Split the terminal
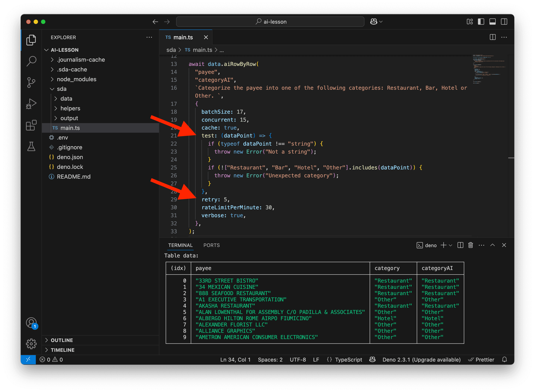 pos(460,245)
